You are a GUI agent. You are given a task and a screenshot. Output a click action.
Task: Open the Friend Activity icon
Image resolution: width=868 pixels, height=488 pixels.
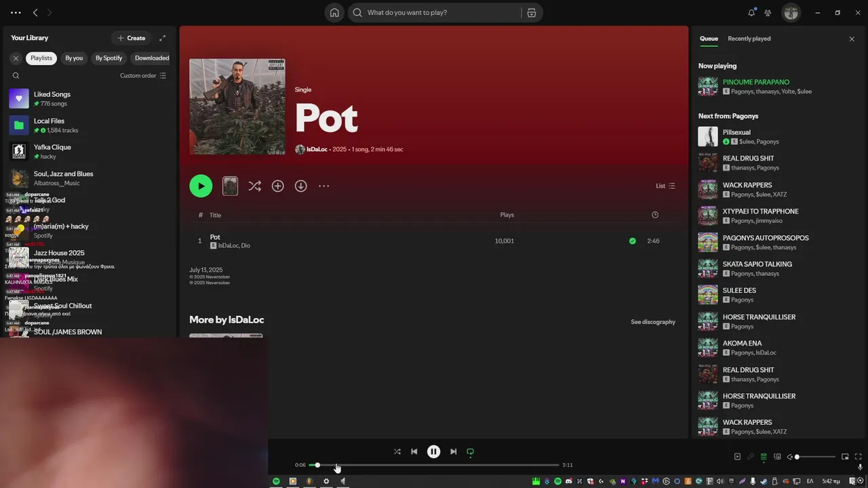(768, 12)
